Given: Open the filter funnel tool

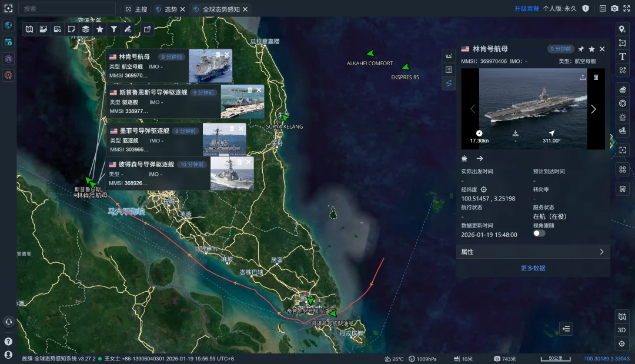Looking at the screenshot, I should 114,29.
